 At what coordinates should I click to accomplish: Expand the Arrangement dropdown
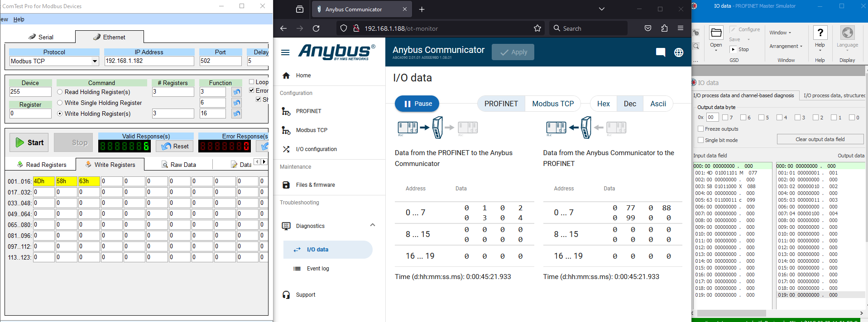point(786,46)
